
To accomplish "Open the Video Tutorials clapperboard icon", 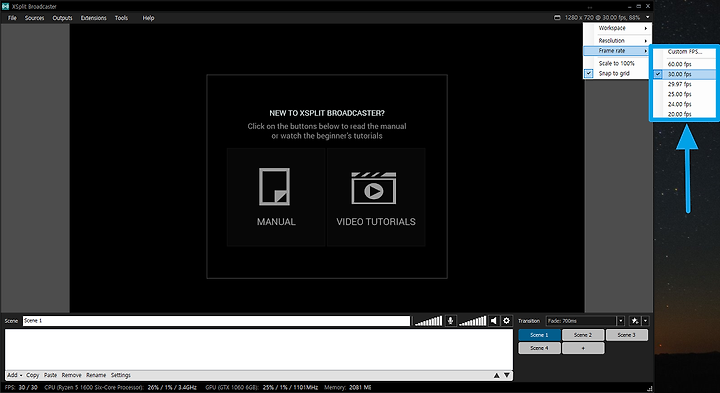I will (374, 188).
